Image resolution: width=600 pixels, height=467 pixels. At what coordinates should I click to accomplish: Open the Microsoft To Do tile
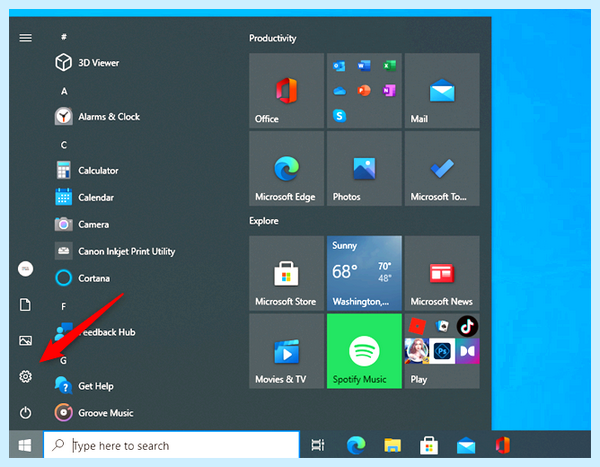[442, 168]
